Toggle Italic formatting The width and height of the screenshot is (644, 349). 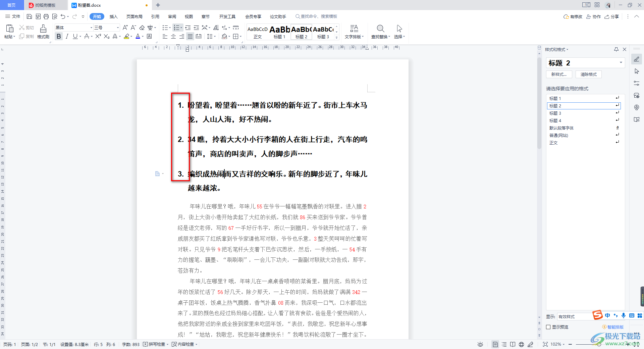coord(67,36)
